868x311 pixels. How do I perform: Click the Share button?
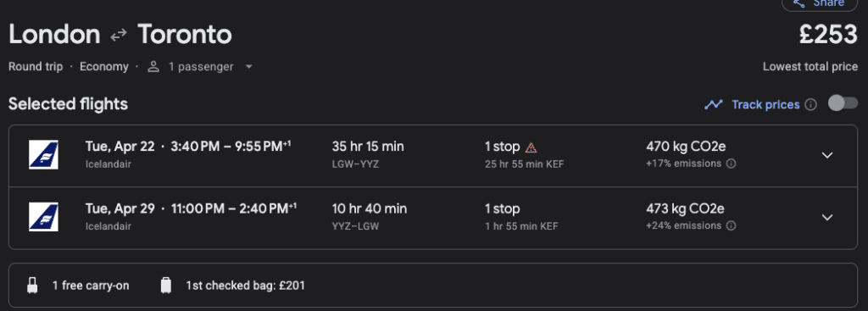819,3
